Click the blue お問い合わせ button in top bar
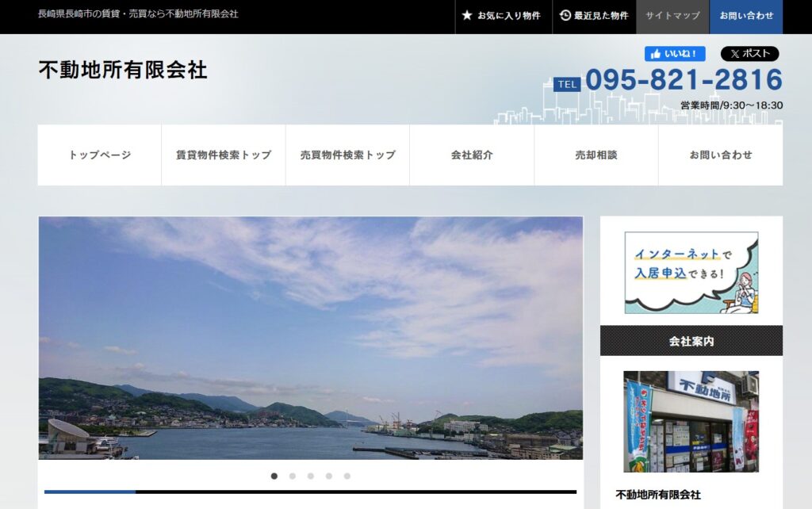The width and height of the screenshot is (812, 509). coord(745,16)
